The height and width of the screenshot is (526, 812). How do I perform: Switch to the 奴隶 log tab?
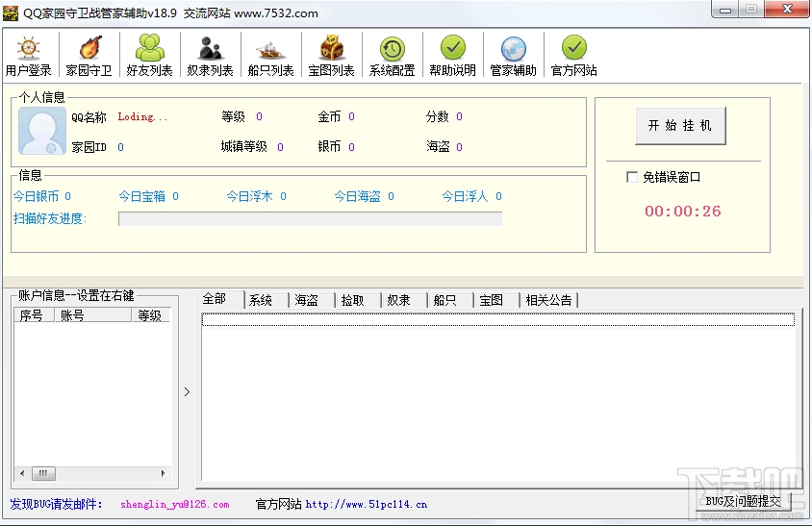click(398, 300)
